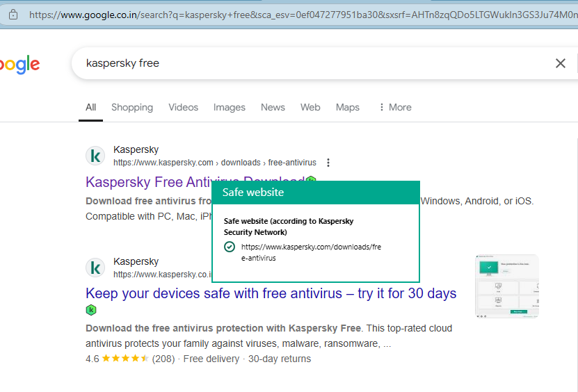Open three-dot menu beside free-antivirus URL
578x392 pixels.
tap(328, 163)
